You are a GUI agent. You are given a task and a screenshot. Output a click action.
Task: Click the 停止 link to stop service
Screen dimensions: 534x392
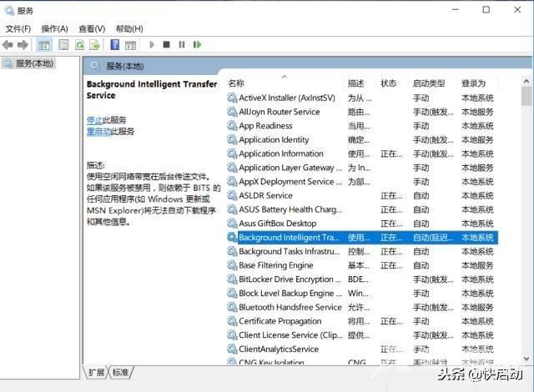point(94,120)
